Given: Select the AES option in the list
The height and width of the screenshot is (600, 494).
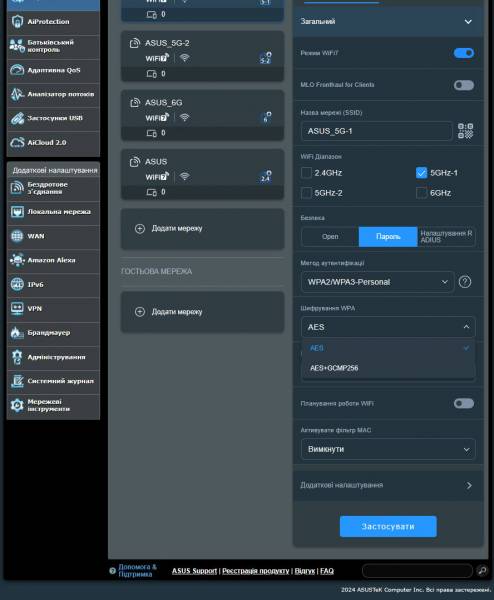Looking at the screenshot, I should point(388,348).
